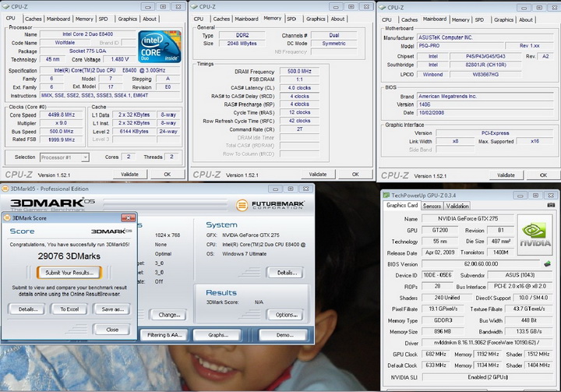Click the NVIDIA logo in GPU-Z
This screenshot has width=561, height=392.
[x=535, y=233]
